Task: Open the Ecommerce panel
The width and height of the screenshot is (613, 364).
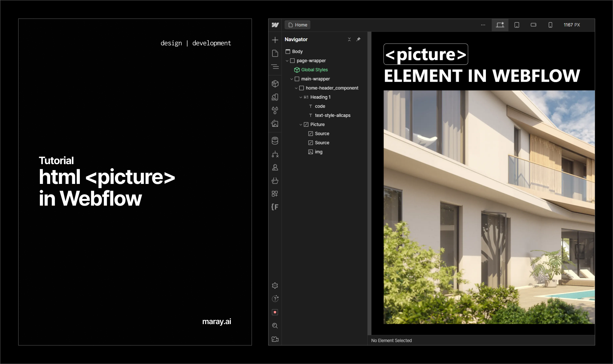Action: click(275, 181)
